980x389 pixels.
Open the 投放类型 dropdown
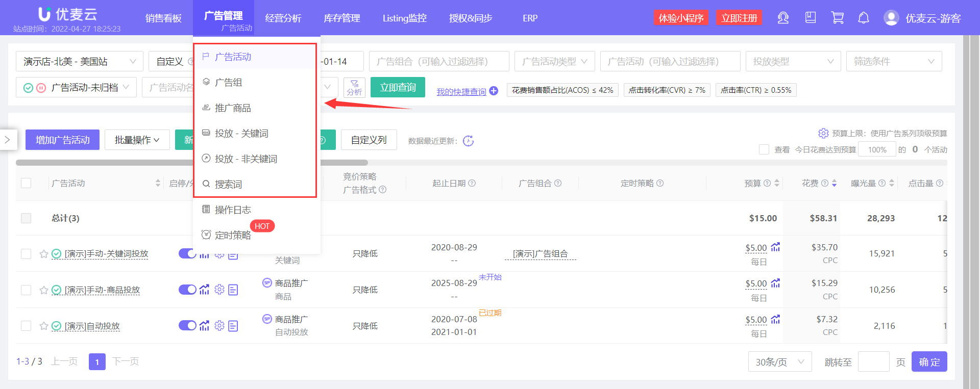click(x=793, y=61)
